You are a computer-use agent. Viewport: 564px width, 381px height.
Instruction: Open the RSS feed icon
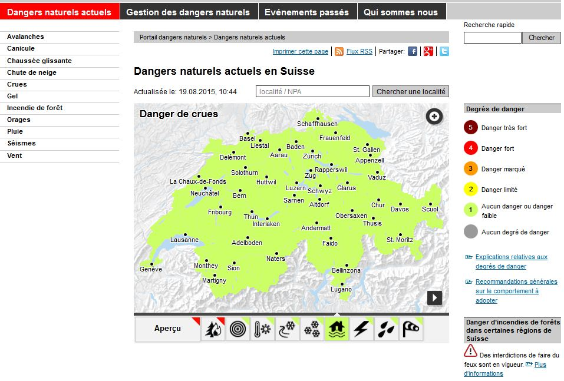[x=339, y=51]
